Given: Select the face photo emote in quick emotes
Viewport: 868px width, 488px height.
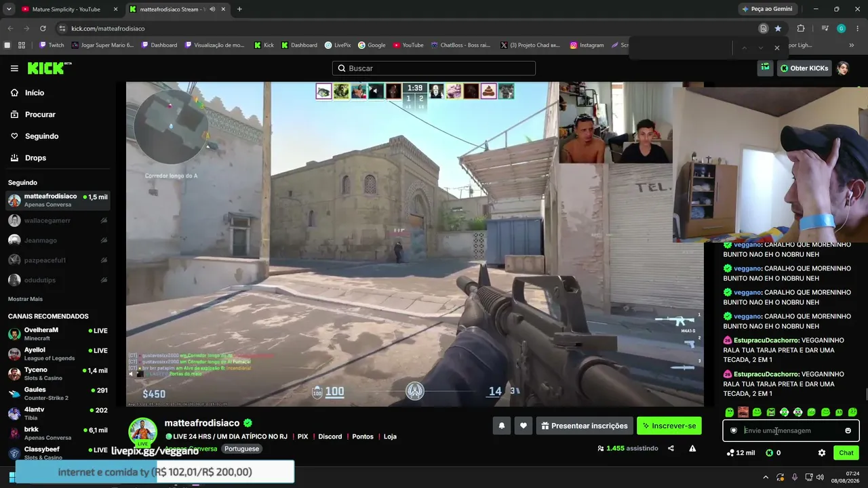Looking at the screenshot, I should point(743,412).
